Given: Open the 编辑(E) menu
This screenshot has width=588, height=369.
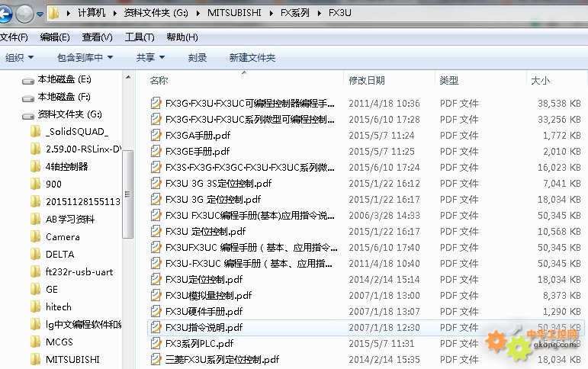Looking at the screenshot, I should (55, 37).
